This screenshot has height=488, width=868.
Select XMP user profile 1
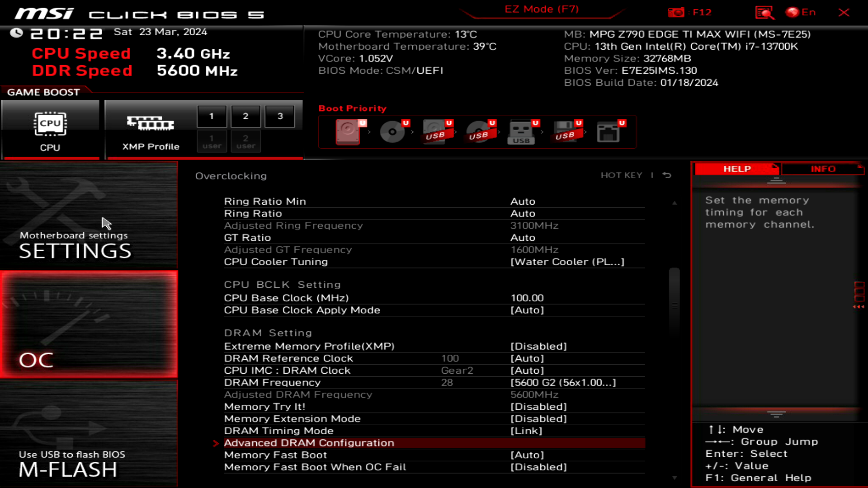212,141
